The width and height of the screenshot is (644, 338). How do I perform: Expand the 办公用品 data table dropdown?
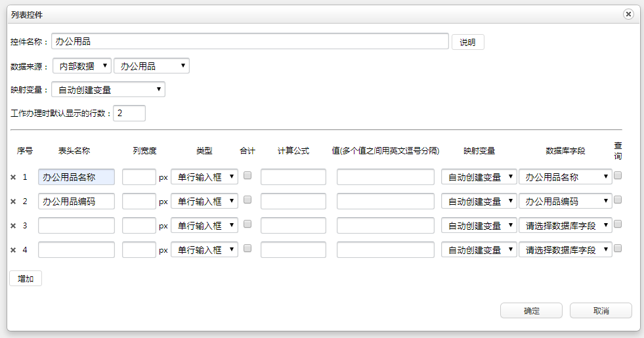pyautogui.click(x=152, y=66)
